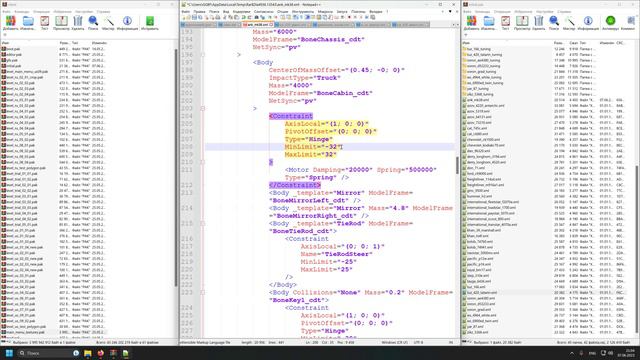Click Save icon in Notepad++ toolbar

[194, 18]
